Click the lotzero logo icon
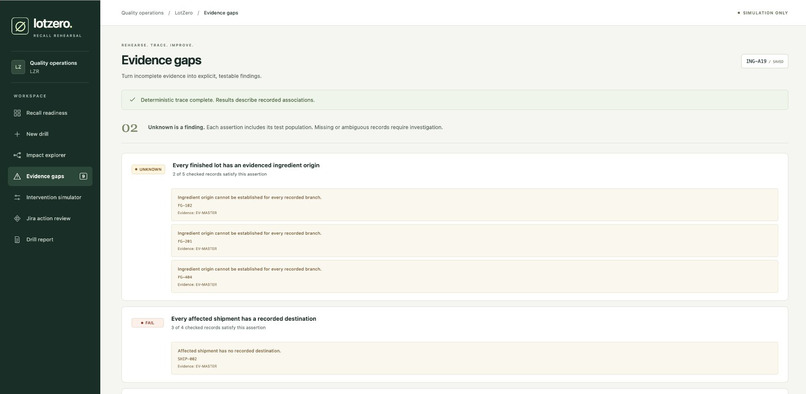 20,26
